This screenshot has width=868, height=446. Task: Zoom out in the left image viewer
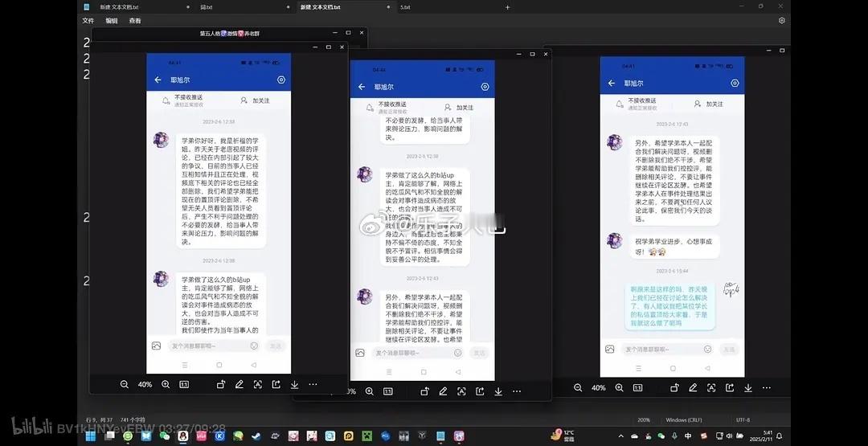[x=124, y=385]
